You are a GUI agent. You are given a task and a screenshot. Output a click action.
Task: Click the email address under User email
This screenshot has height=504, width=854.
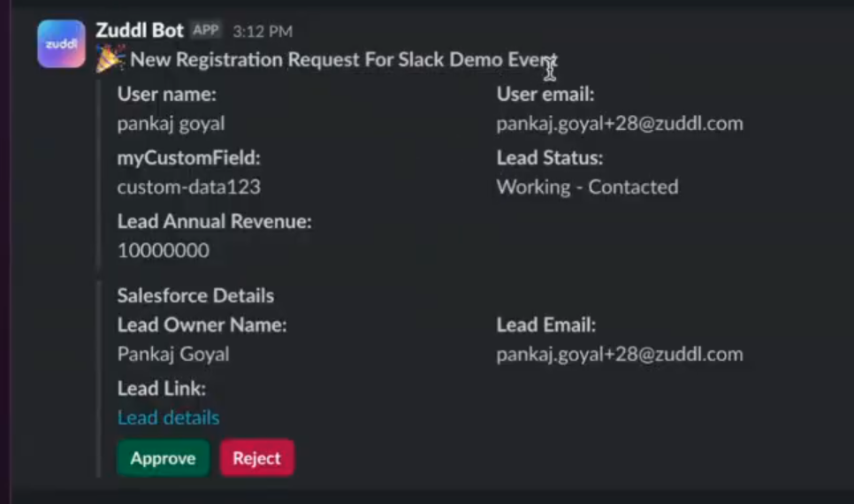pyautogui.click(x=619, y=124)
